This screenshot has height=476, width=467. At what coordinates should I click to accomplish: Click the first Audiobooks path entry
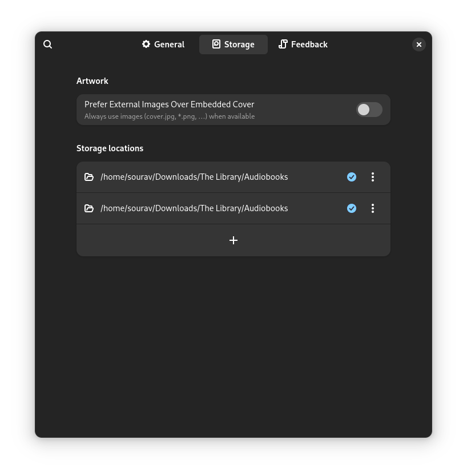(x=194, y=177)
